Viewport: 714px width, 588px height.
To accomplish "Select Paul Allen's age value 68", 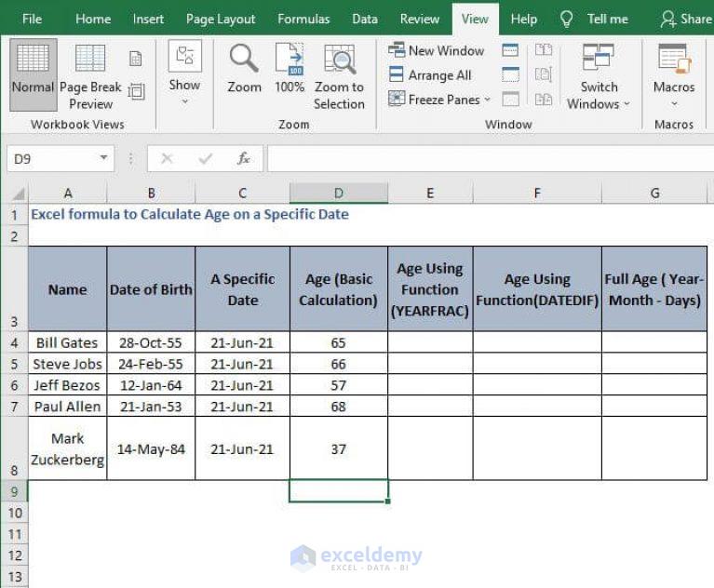I will point(338,407).
